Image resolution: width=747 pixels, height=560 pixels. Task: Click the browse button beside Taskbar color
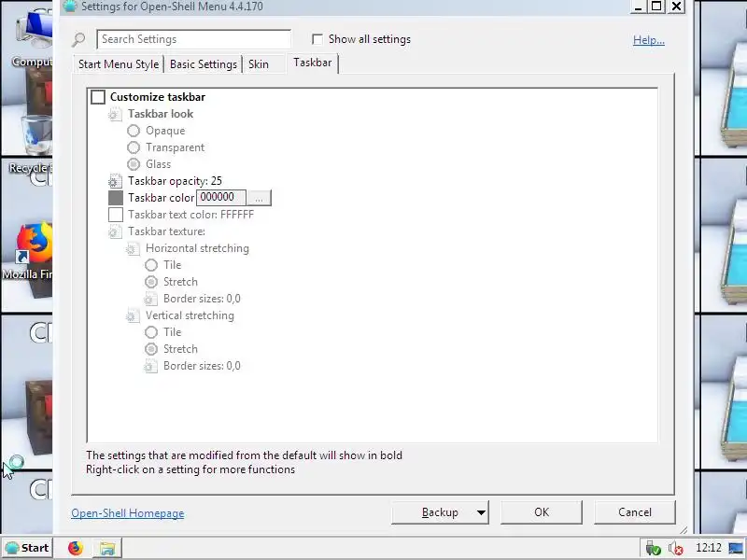(259, 198)
